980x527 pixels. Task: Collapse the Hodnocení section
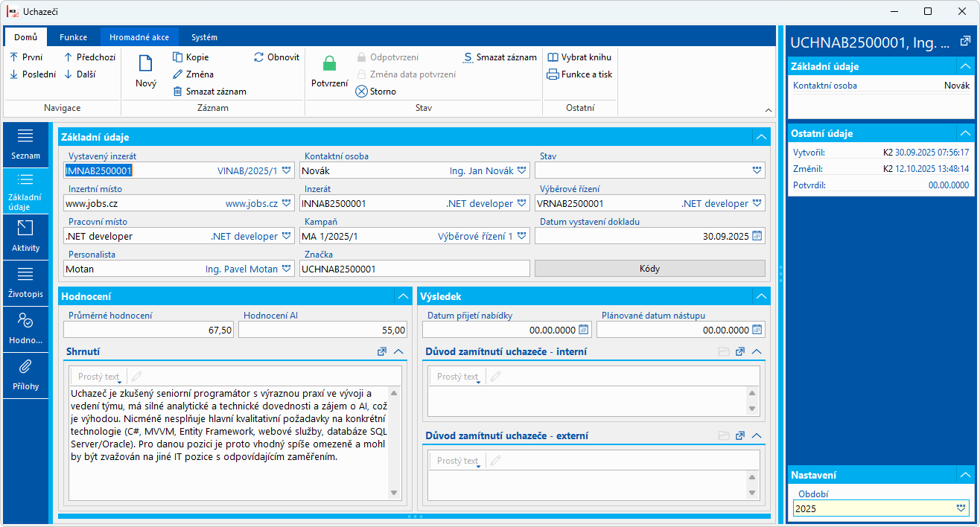point(403,296)
